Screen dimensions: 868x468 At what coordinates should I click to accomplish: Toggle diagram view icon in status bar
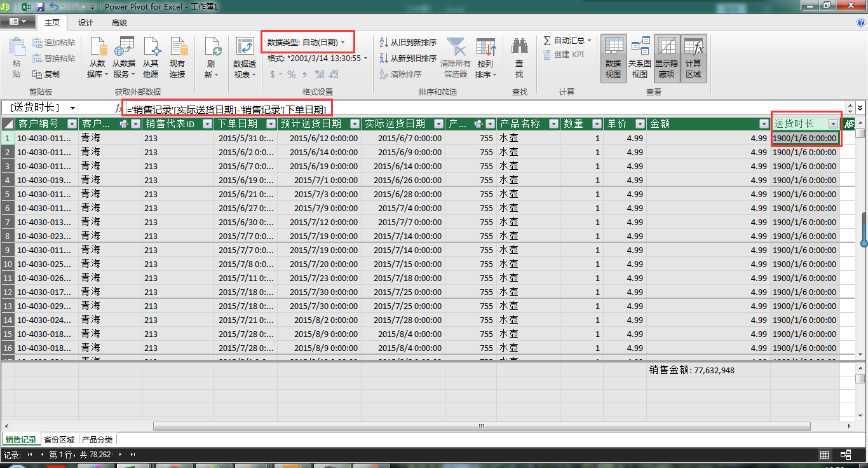pos(846,455)
